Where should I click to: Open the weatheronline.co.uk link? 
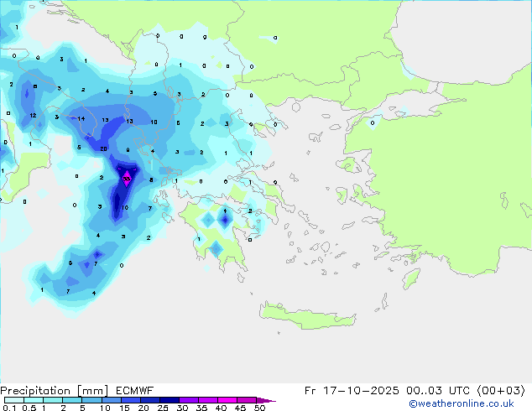[x=461, y=403]
